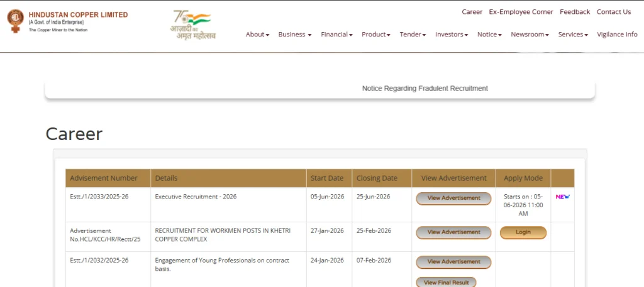Go to Vigilance Info page

617,35
